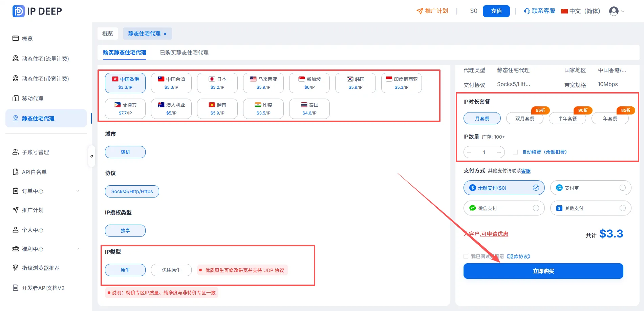Choose the 半年套餐 duration plan

[567, 119]
